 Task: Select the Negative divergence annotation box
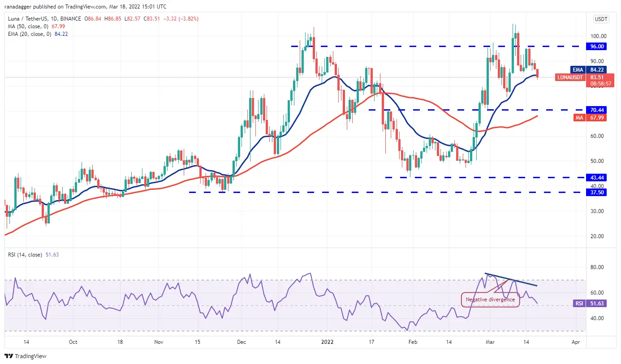[490, 300]
